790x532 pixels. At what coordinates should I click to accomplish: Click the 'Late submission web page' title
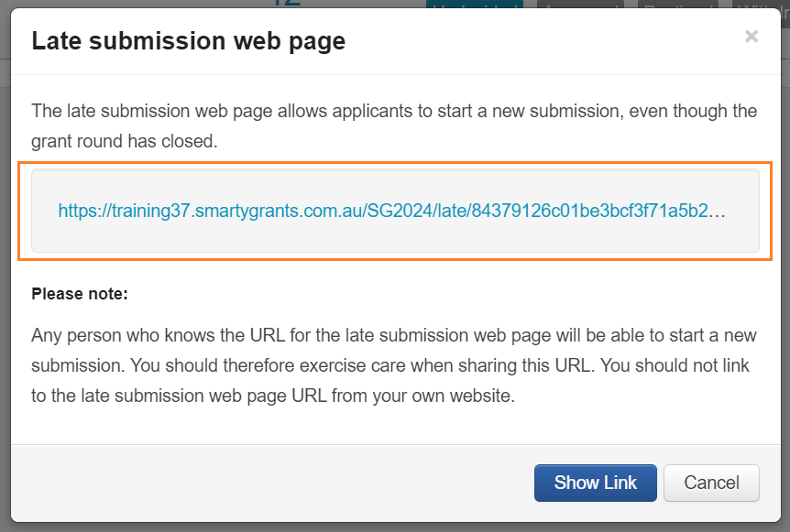188,41
